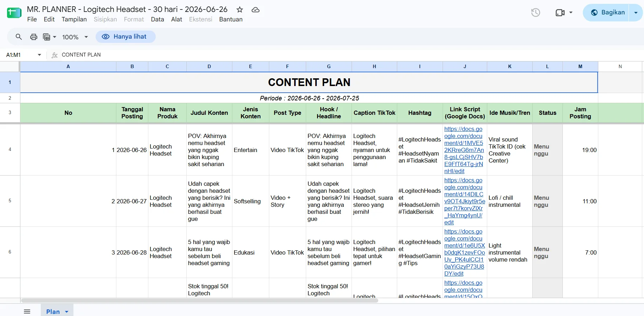The width and height of the screenshot is (644, 316).
Task: Expand the video call options arrow
Action: 571,13
